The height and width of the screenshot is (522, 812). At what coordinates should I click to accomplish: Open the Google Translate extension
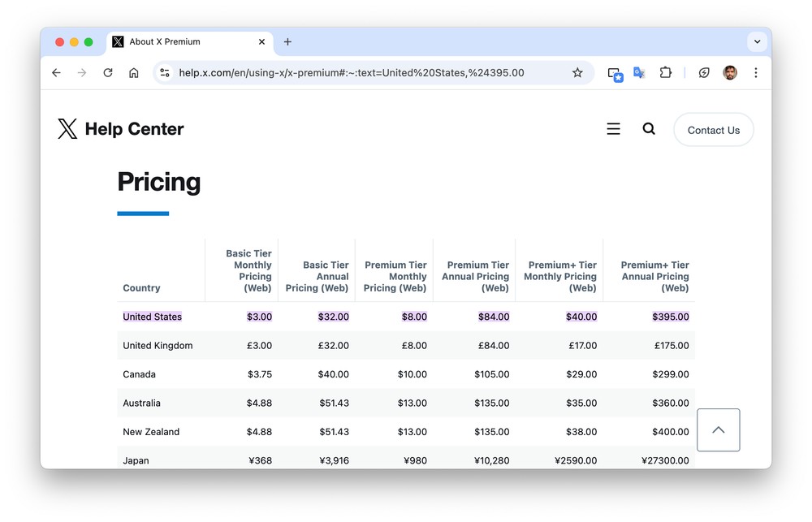tap(640, 73)
